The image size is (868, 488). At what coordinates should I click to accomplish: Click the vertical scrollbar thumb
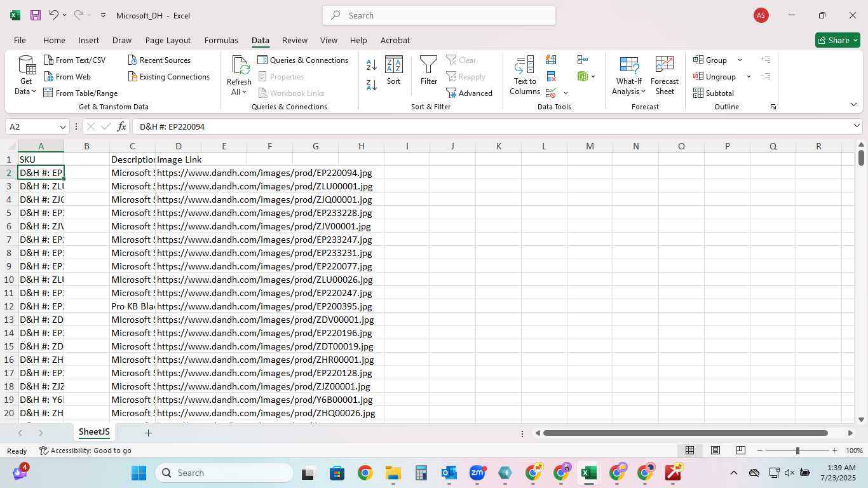coord(861,158)
